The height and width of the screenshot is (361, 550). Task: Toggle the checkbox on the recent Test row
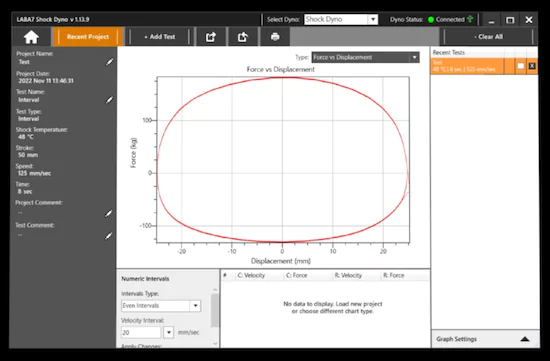(x=521, y=66)
